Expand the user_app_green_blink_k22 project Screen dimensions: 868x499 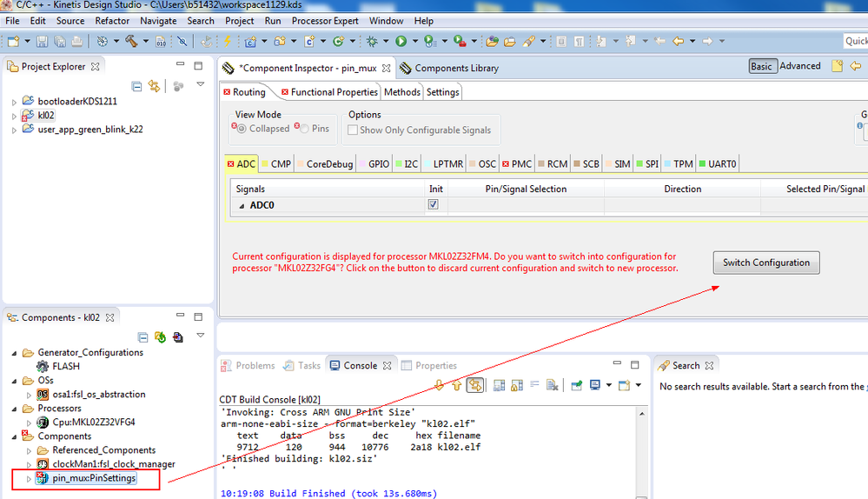pos(14,130)
